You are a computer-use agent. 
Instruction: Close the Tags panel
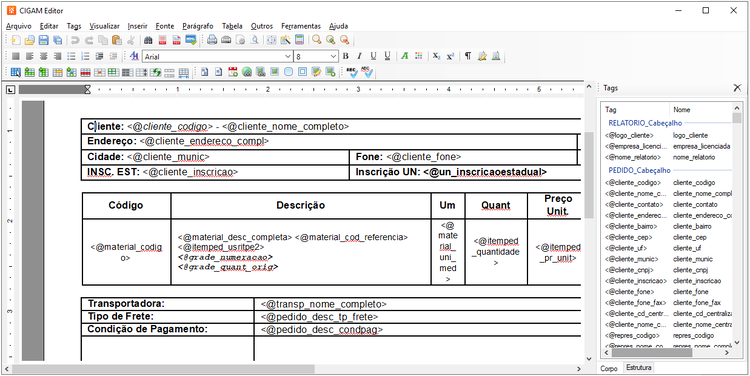[x=737, y=88]
